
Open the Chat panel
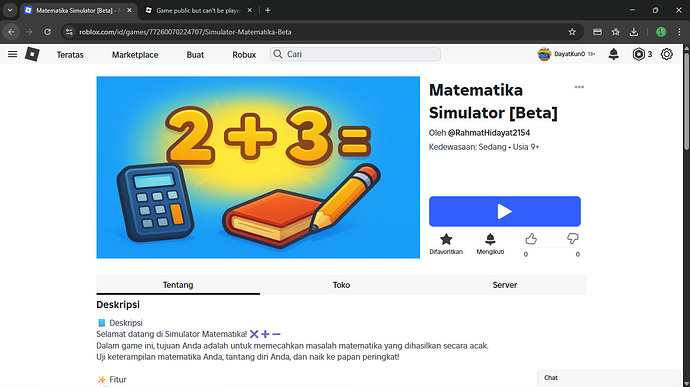pyautogui.click(x=609, y=378)
